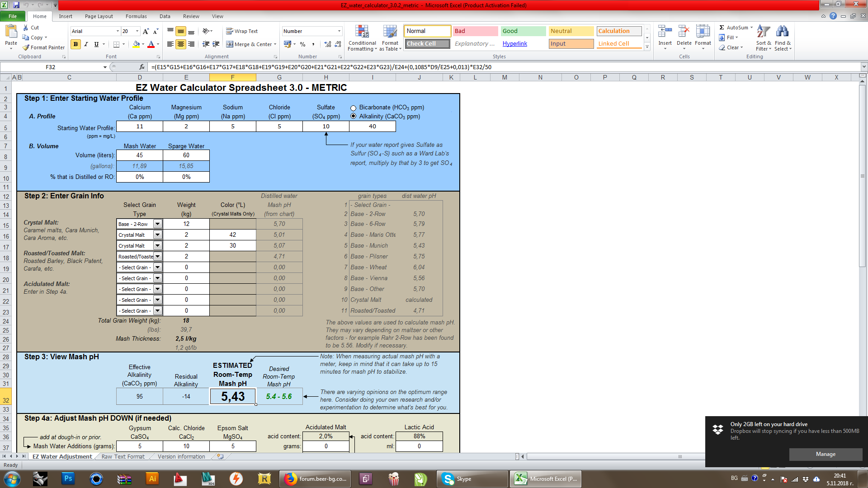The image size is (868, 488).
Task: Click the fill color paint bucket
Action: coord(136,44)
